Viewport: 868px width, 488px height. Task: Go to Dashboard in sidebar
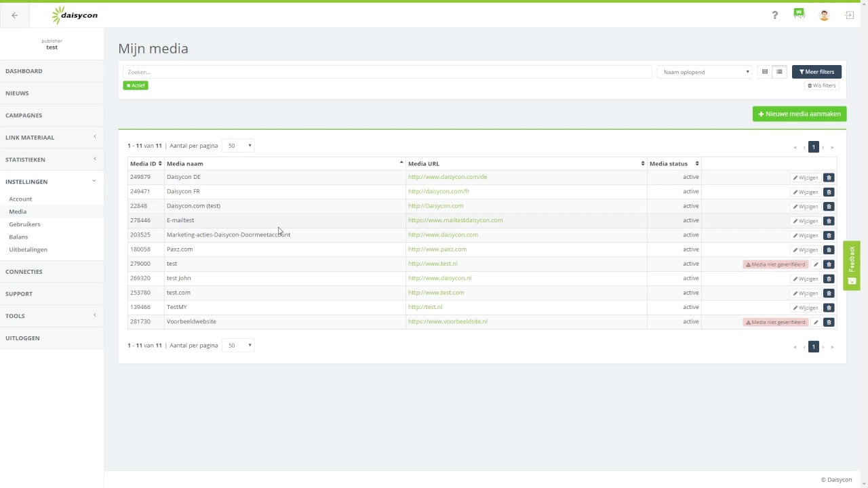52,70
